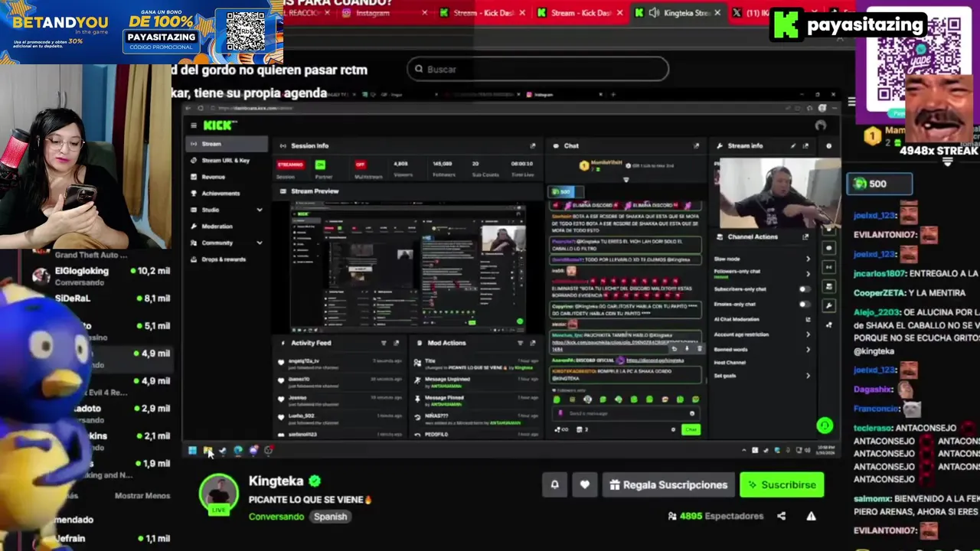Open Conversando category link under Kingteka
The image size is (980, 551).
point(276,517)
